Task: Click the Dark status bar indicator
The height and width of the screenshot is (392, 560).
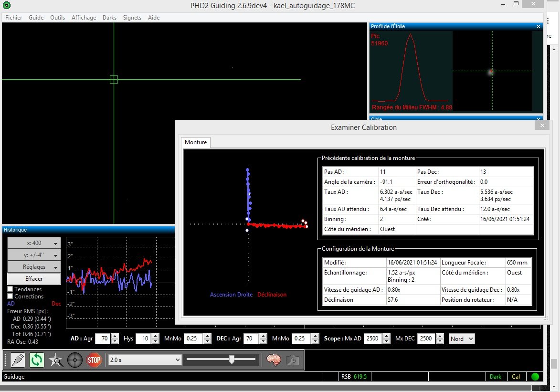Action: pos(496,377)
